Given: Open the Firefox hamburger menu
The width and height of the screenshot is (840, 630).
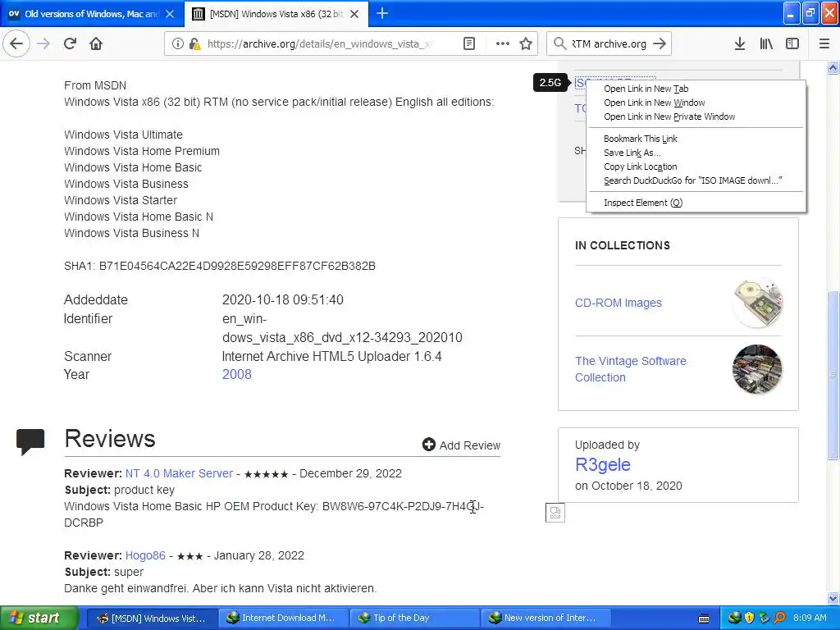Looking at the screenshot, I should 824,43.
